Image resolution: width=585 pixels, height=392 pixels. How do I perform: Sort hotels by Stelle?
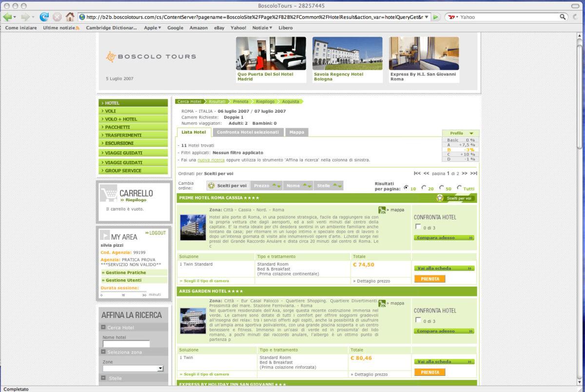pos(329,186)
